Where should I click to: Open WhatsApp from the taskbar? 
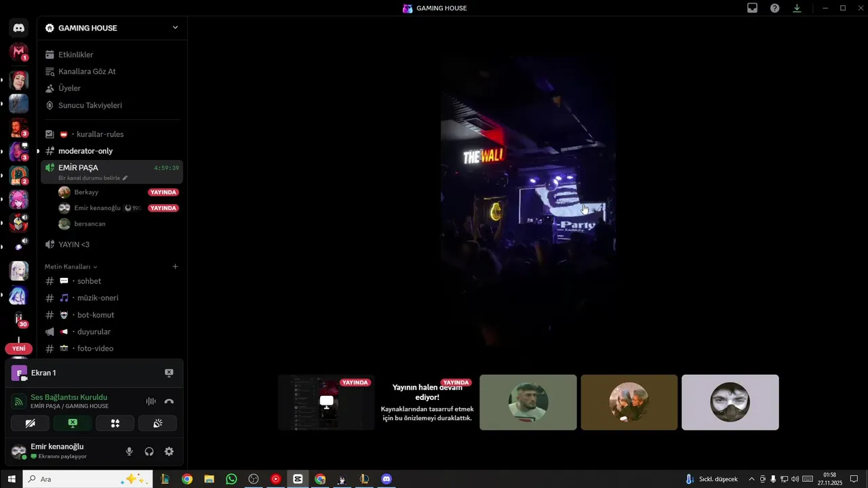(231, 479)
